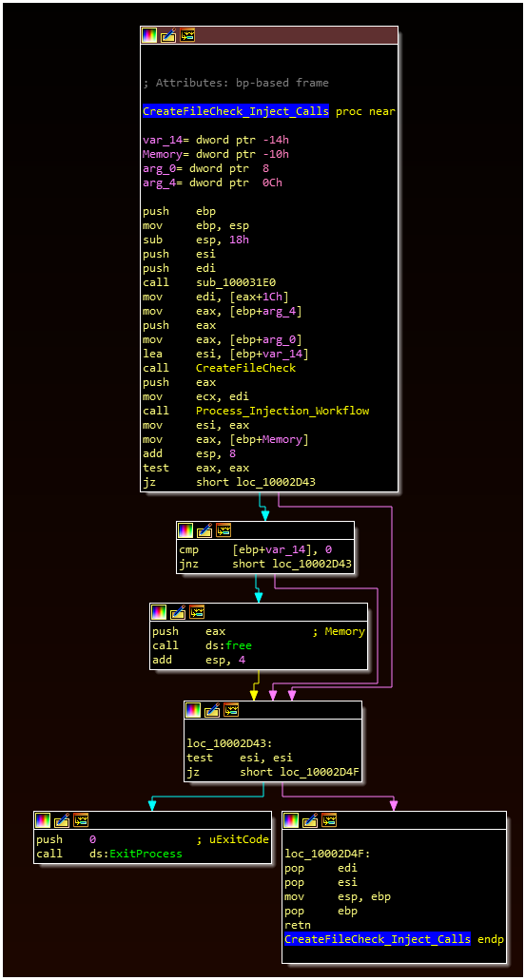
Task: Click 'call ds:free' instruction
Action: coord(202,646)
